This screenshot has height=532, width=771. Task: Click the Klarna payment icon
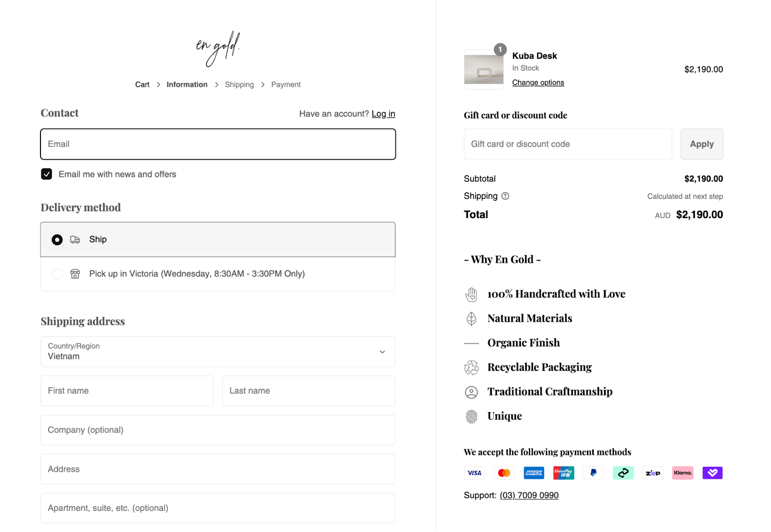coord(683,473)
